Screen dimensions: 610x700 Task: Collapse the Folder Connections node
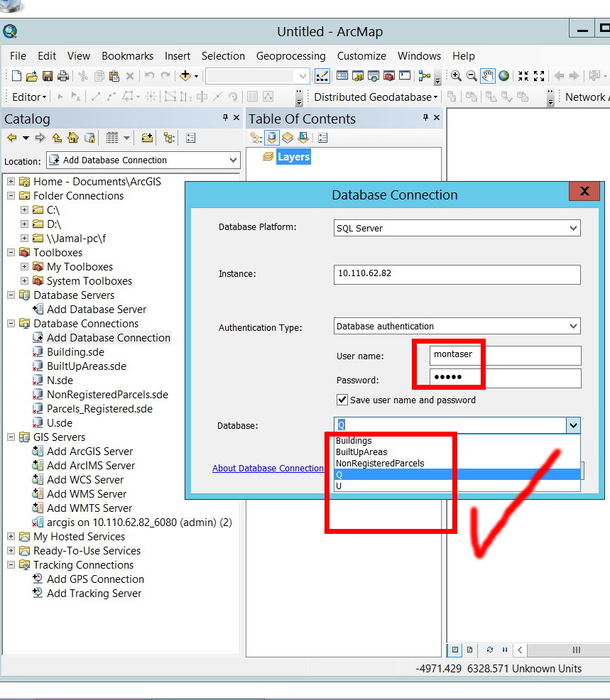[x=11, y=195]
